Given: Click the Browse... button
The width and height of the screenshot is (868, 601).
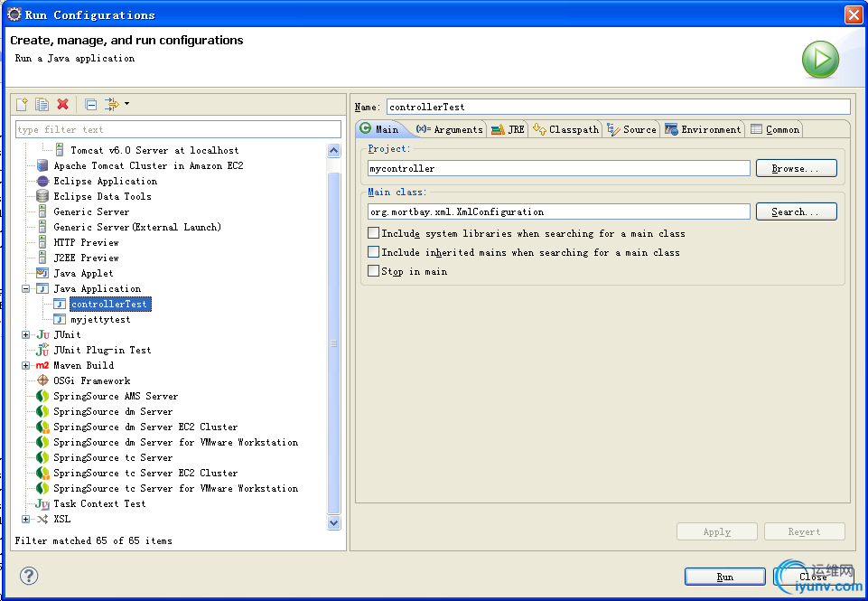Looking at the screenshot, I should (796, 168).
